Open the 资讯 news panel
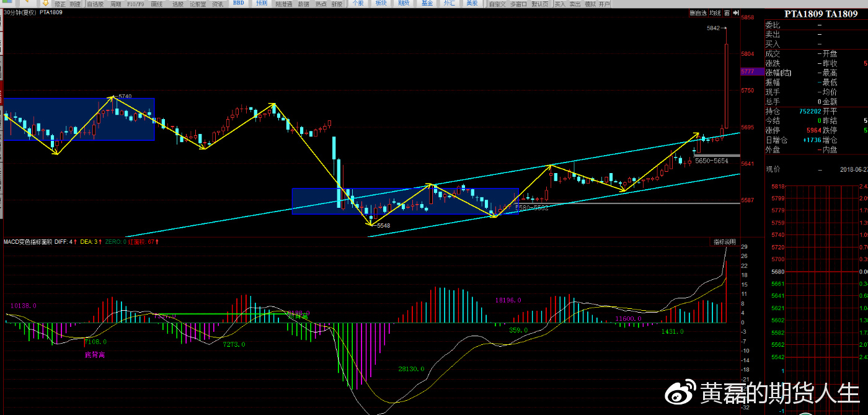 tap(218, 4)
